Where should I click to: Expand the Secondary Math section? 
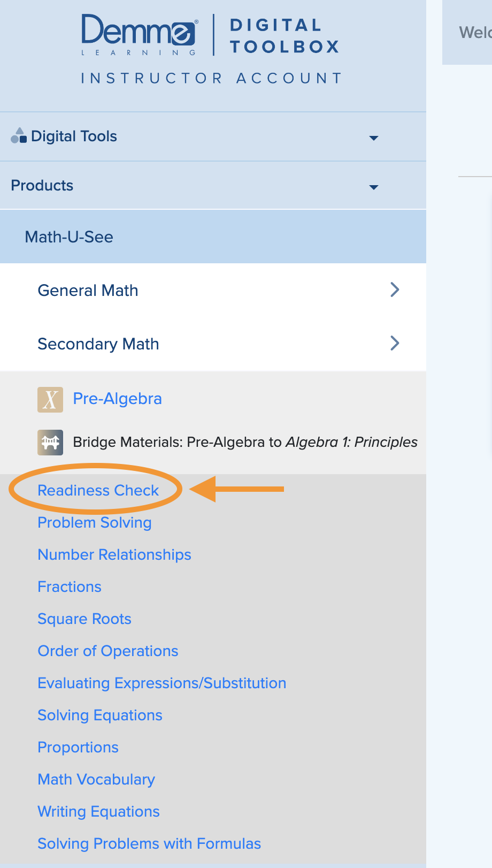click(x=394, y=343)
